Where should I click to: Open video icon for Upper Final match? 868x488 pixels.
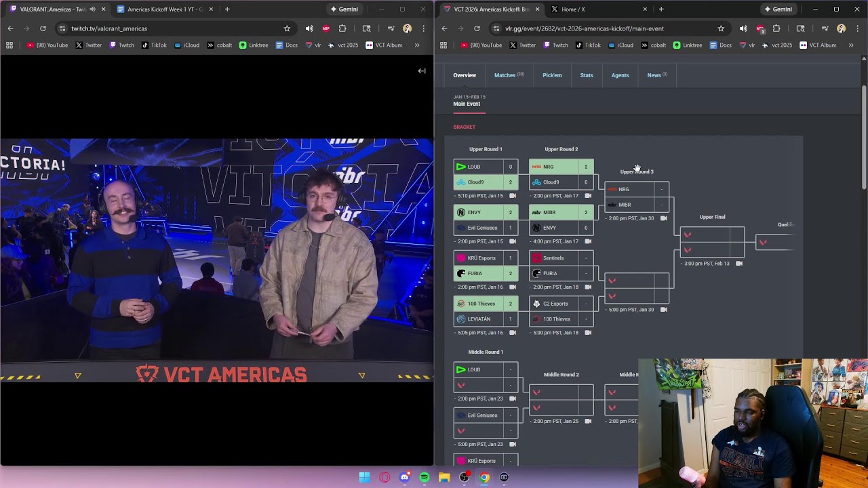pos(739,264)
